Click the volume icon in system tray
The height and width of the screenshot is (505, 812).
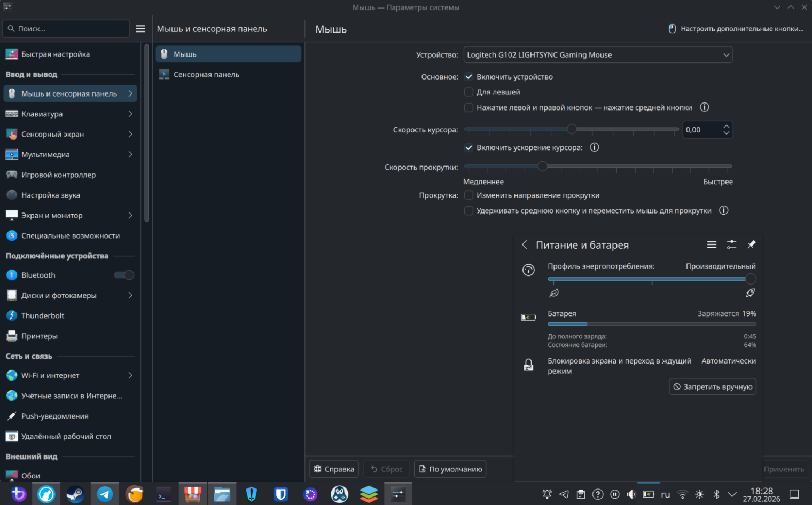click(x=631, y=494)
